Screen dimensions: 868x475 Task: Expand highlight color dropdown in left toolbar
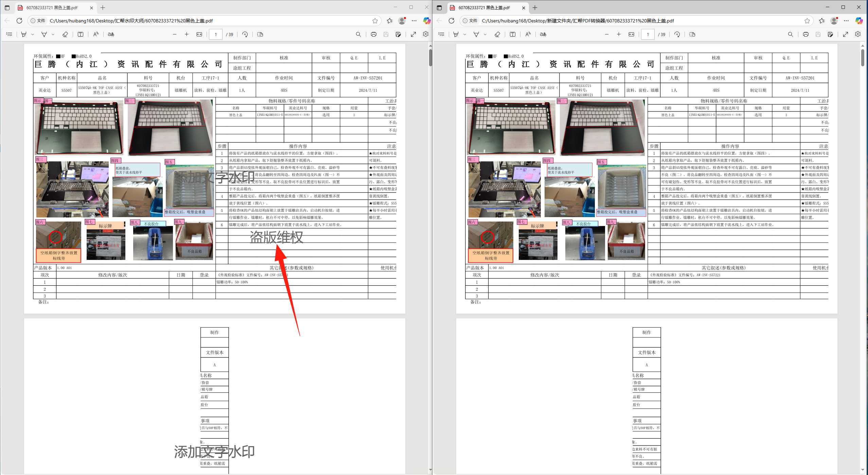(x=33, y=34)
